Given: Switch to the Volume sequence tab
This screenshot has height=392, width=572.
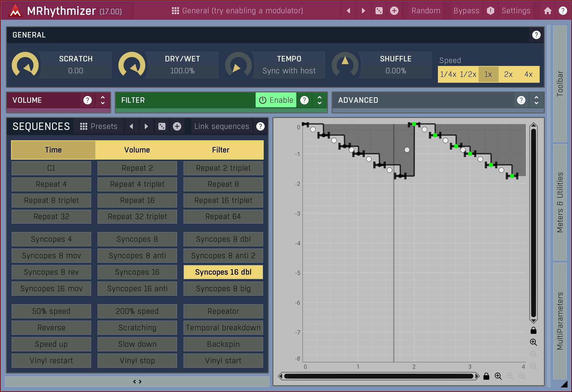Looking at the screenshot, I should click(137, 150).
